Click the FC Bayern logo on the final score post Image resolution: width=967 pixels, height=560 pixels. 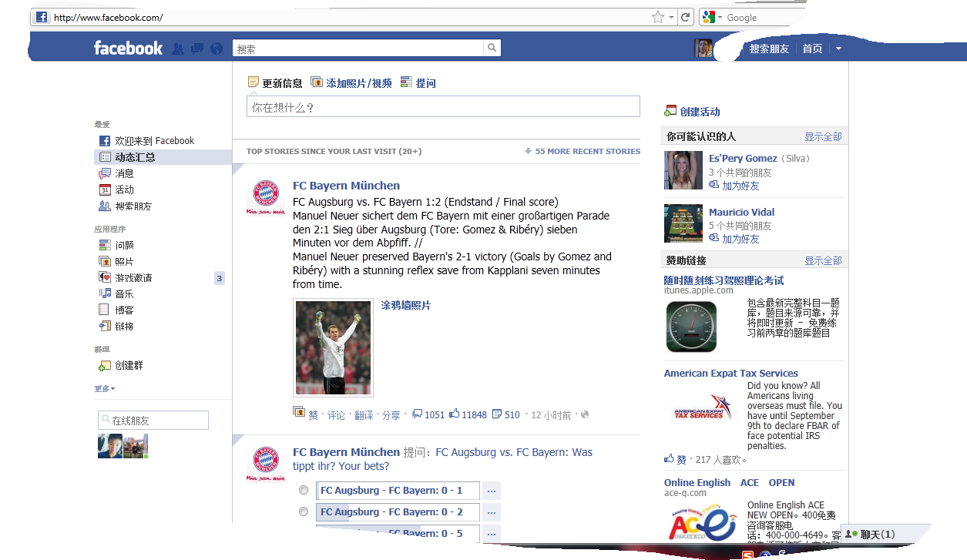[265, 197]
